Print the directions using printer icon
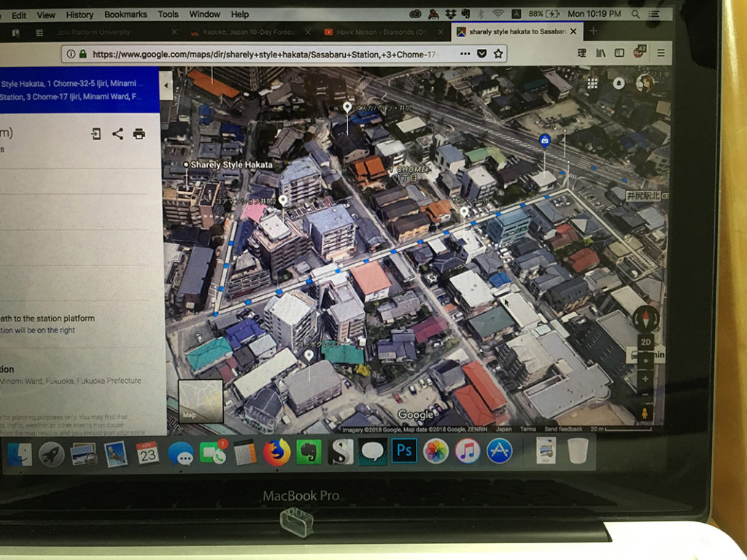Screen dimensions: 747x560 tap(139, 134)
